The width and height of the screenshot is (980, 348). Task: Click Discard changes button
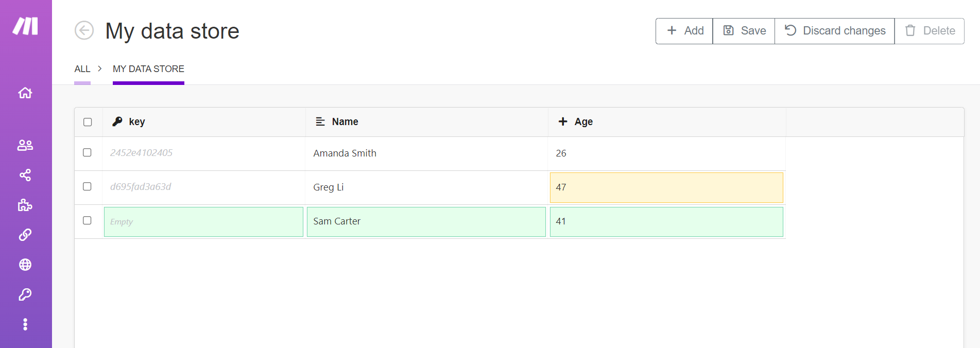click(835, 31)
